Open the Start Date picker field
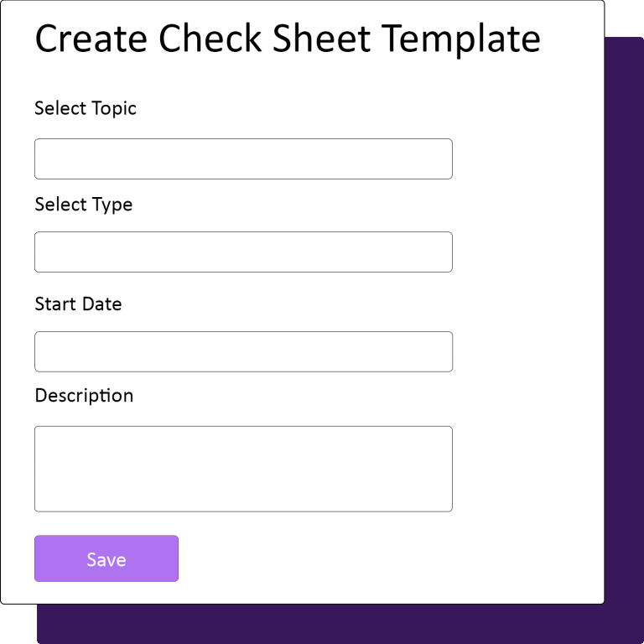 coord(243,351)
